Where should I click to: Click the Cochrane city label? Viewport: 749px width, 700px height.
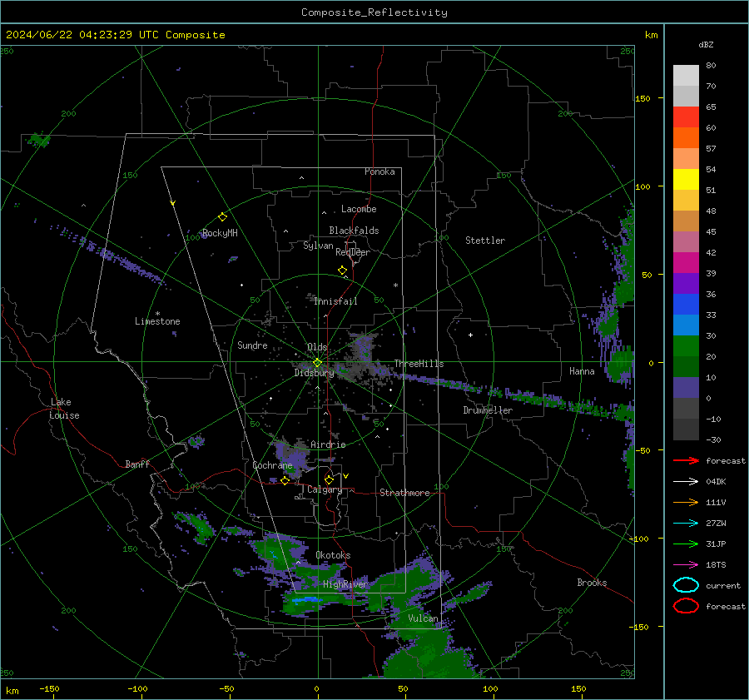[272, 465]
